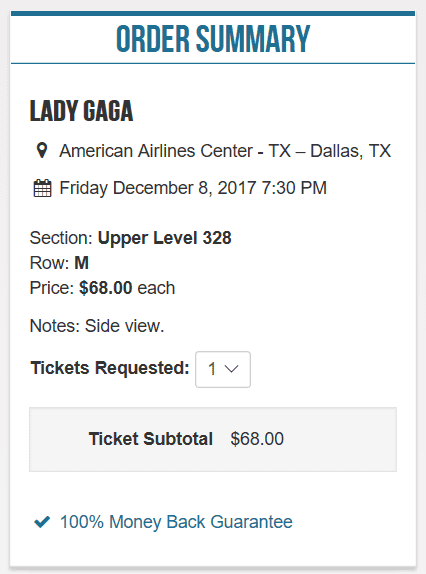Click the Money Back Guarantee checkmark icon
Screen dimensions: 426x574
point(42,522)
